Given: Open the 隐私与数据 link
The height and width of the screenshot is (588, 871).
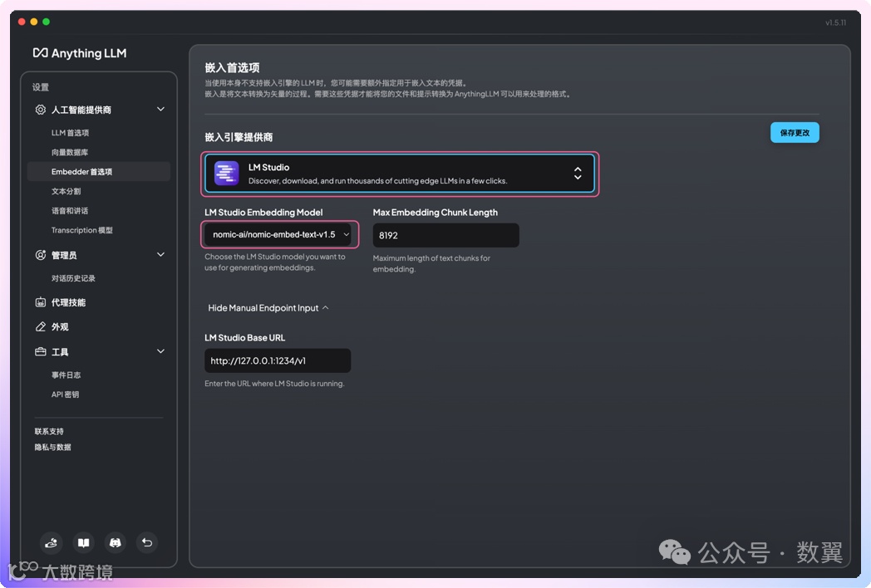Looking at the screenshot, I should coord(52,447).
